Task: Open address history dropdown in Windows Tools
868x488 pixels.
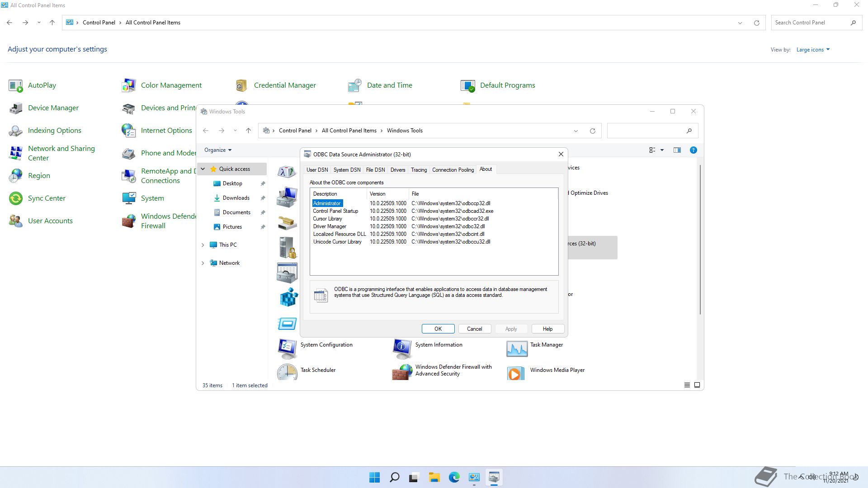Action: tap(576, 131)
